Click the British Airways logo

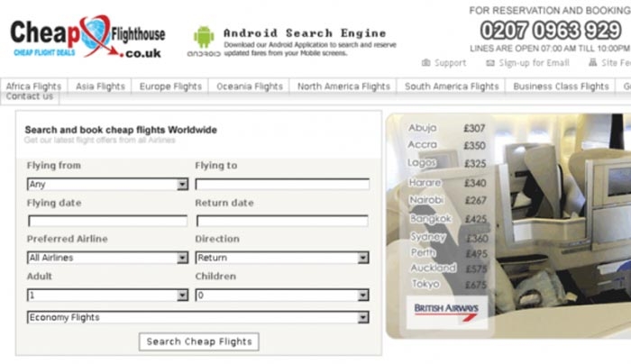pos(447,312)
